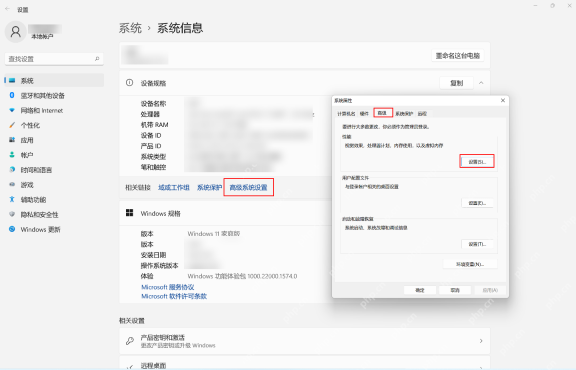
Task: Open 应用 in the sidebar
Action: 54,140
